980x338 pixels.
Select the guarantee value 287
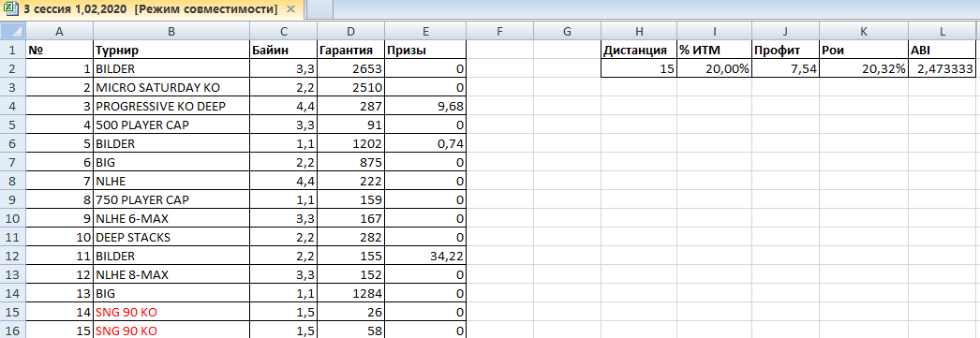point(350,106)
